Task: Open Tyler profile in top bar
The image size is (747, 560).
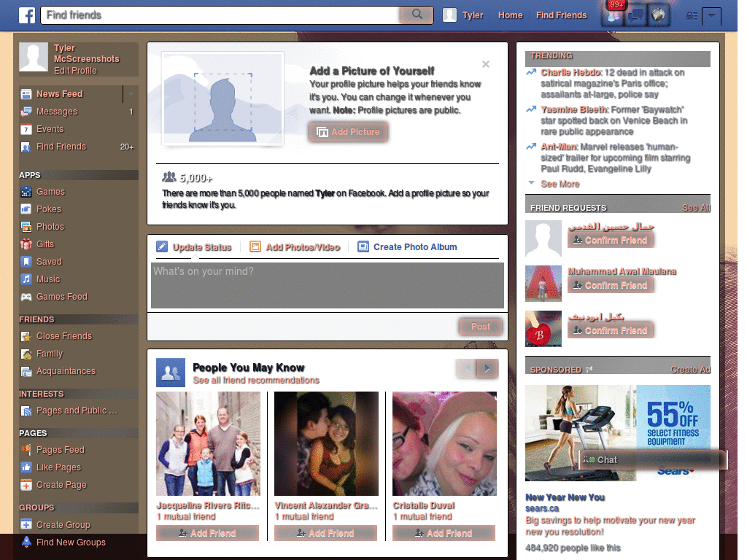Action: 463,15
